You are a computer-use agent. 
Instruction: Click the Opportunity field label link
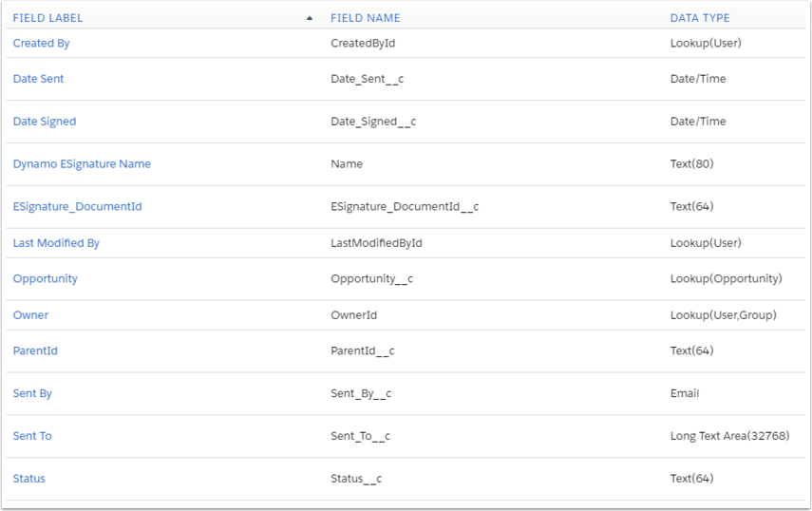point(45,279)
